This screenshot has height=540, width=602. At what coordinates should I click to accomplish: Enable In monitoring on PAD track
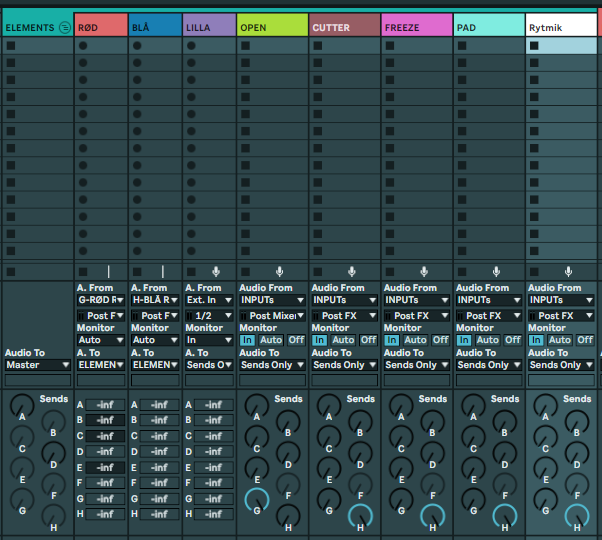[x=464, y=340]
